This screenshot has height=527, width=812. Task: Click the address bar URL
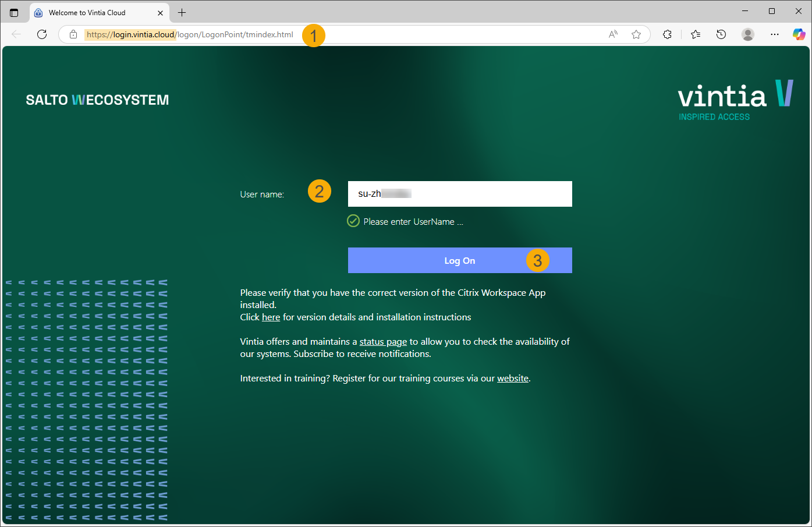(x=190, y=34)
